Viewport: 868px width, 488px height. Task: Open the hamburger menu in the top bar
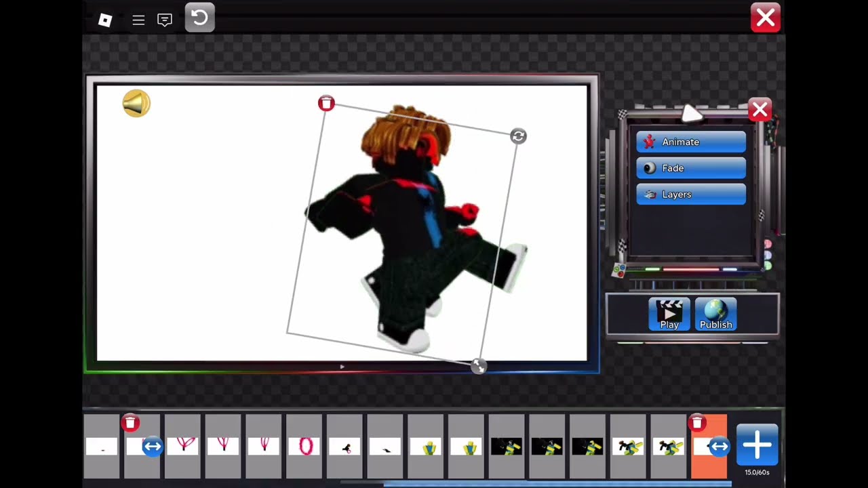pyautogui.click(x=138, y=20)
